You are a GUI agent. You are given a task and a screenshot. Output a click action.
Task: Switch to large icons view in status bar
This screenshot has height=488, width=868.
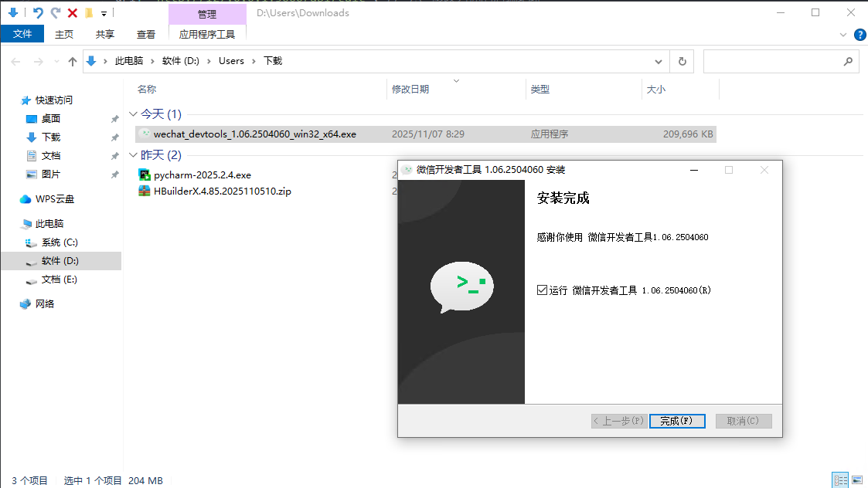click(858, 480)
